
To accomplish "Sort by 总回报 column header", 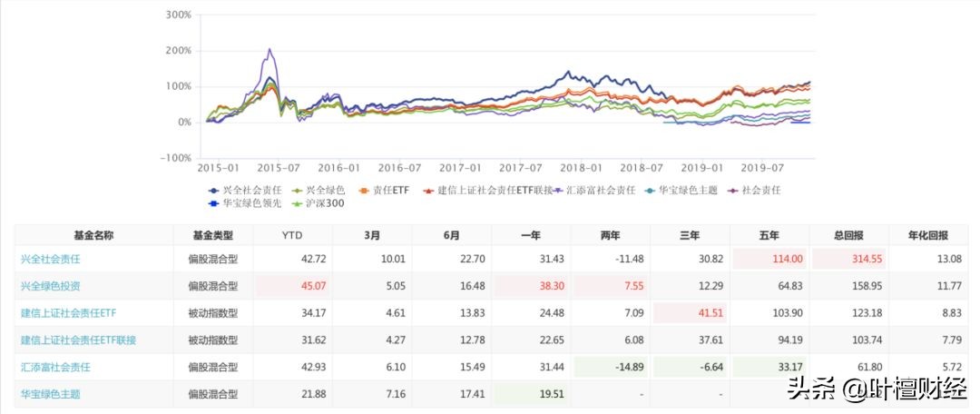I will (x=847, y=234).
